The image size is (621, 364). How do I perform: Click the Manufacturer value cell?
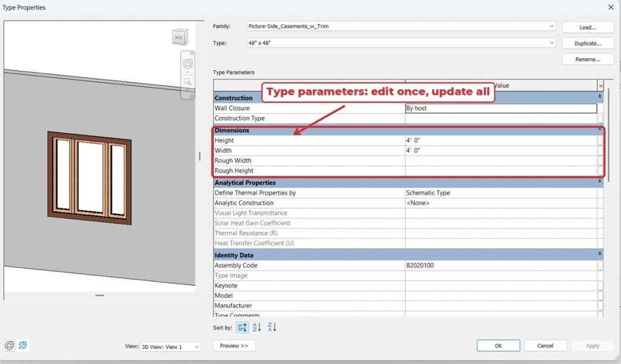click(501, 306)
